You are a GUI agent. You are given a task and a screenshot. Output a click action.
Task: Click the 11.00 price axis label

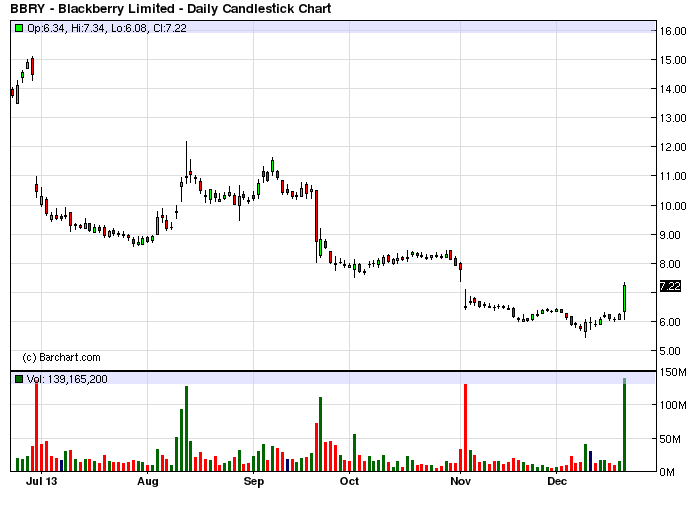pos(673,176)
